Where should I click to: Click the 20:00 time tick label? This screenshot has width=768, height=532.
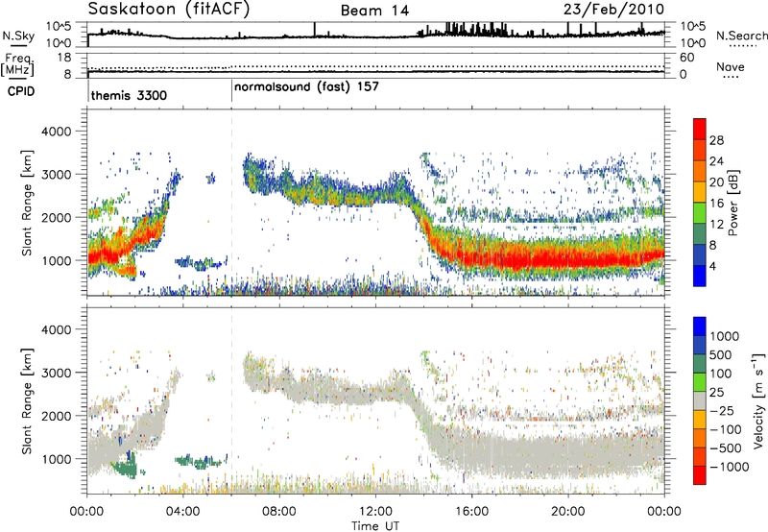(x=567, y=512)
